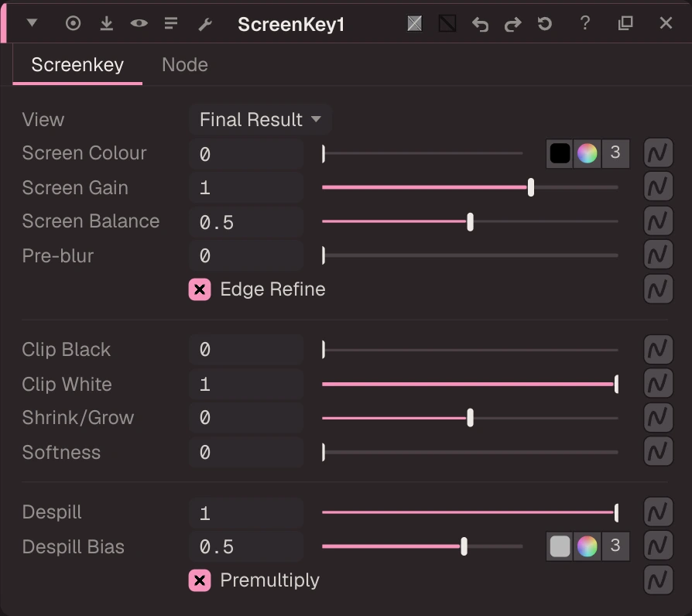692x616 pixels.
Task: Click the Despill value field
Action: point(246,513)
